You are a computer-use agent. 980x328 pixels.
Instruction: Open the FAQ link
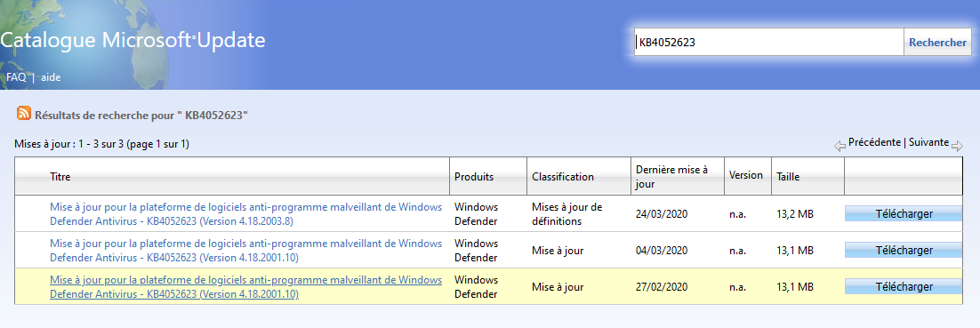pyautogui.click(x=16, y=77)
